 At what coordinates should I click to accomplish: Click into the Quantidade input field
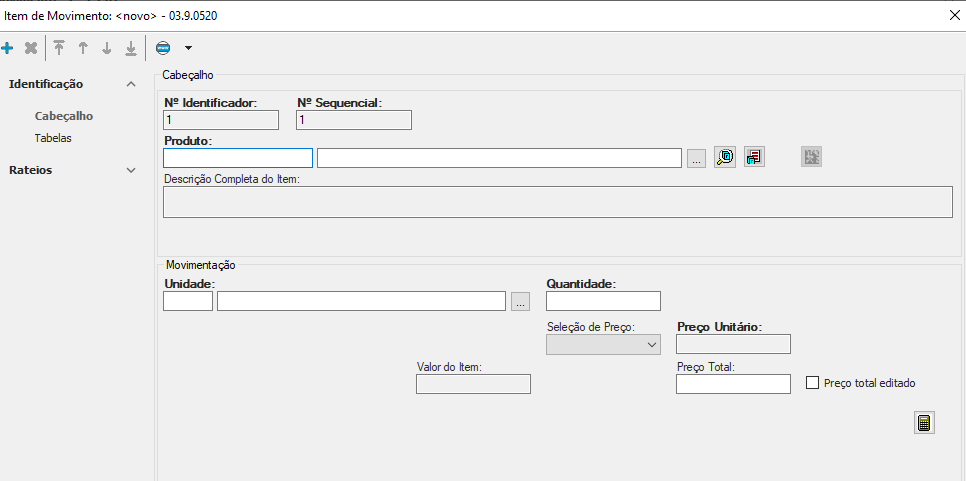coord(603,301)
